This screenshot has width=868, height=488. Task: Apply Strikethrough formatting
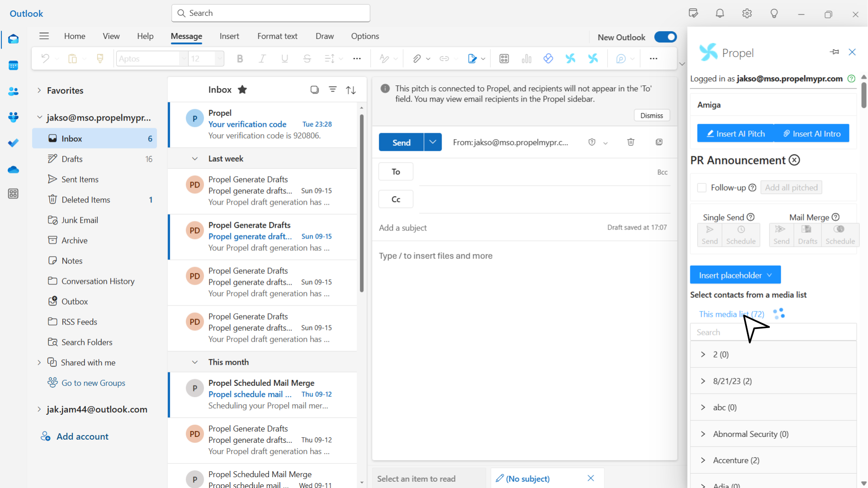point(307,59)
